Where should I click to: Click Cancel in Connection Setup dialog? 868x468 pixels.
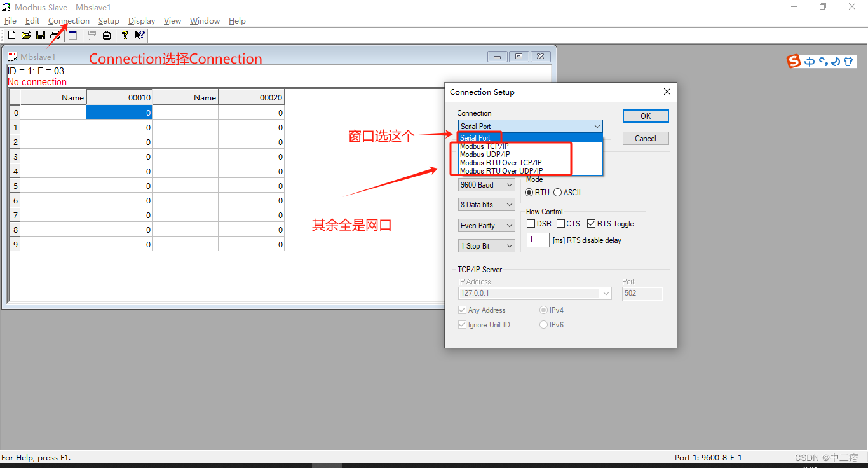point(646,139)
